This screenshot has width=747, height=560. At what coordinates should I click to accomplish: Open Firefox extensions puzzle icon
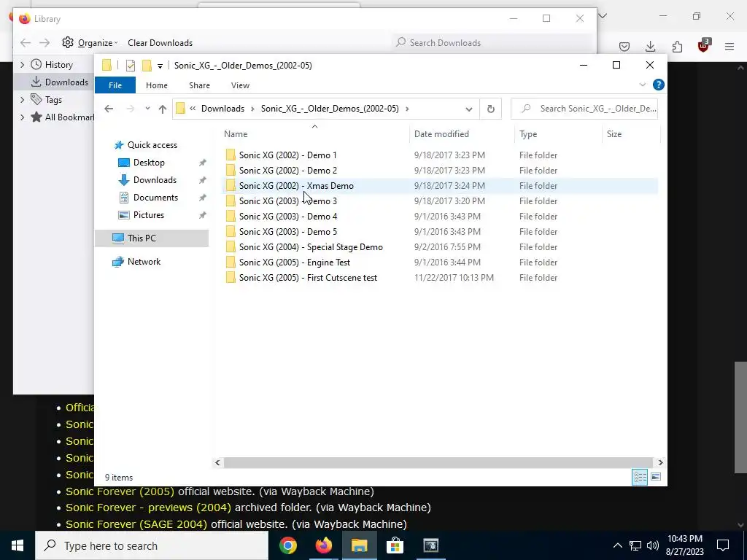click(677, 47)
